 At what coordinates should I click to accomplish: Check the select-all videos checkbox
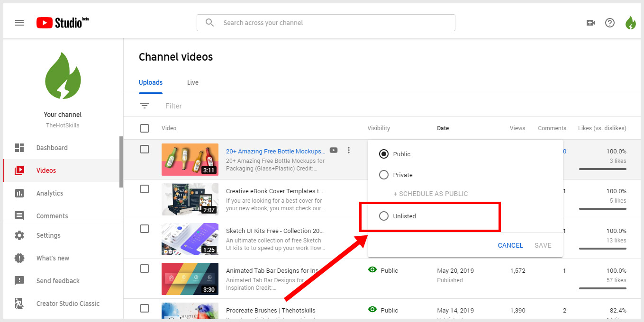[x=145, y=128]
